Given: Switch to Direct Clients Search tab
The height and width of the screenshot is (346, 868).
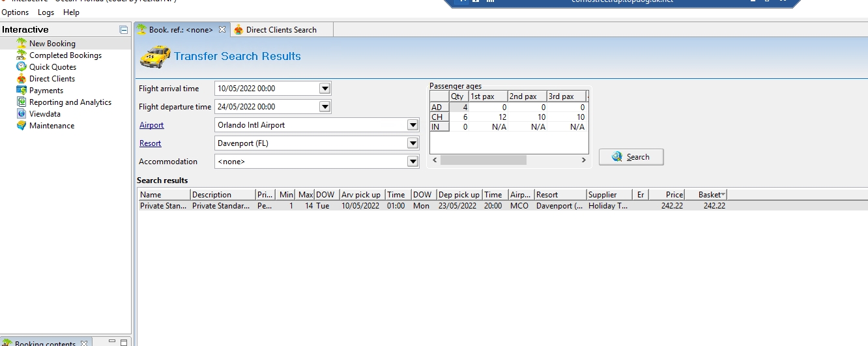Looking at the screenshot, I should (x=281, y=29).
